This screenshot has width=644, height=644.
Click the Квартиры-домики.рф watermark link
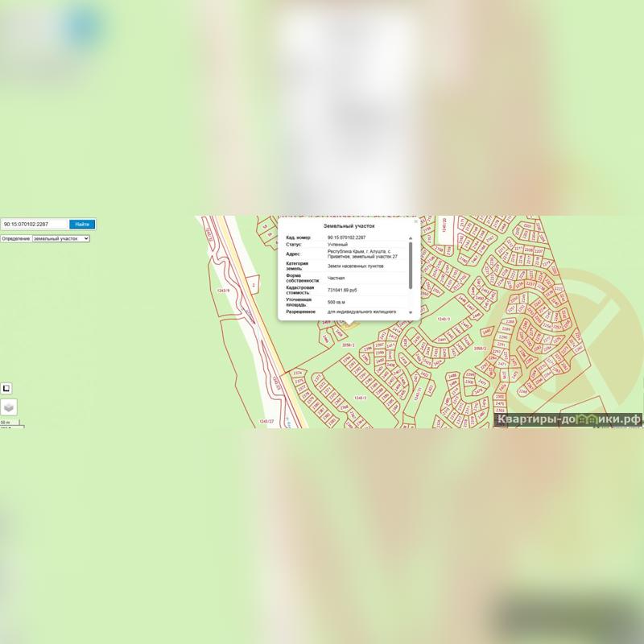coord(568,419)
